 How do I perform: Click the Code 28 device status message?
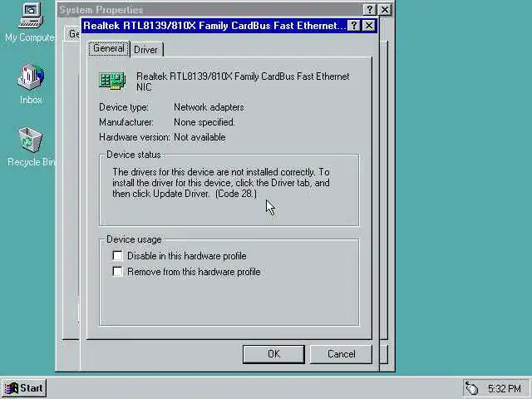pyautogui.click(x=221, y=183)
